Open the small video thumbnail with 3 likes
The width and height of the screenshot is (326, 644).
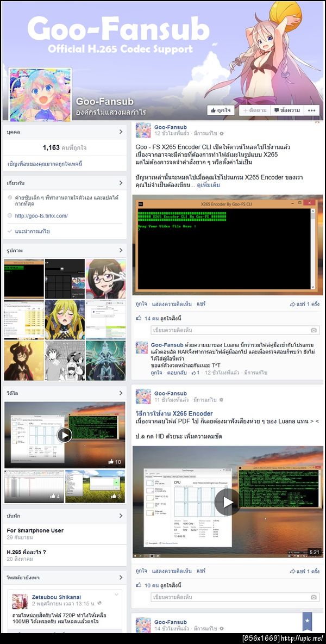95,486
